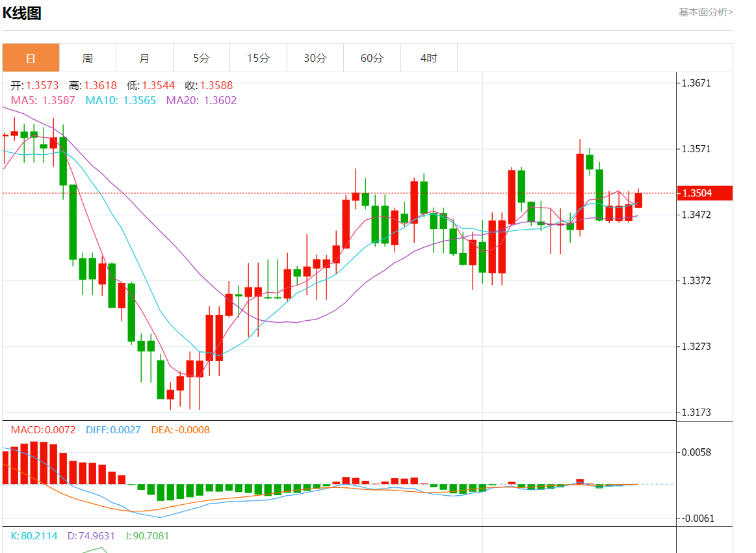This screenshot has width=756, height=553.
Task: Click the MACD 0.0072 value label
Action: tap(43, 430)
